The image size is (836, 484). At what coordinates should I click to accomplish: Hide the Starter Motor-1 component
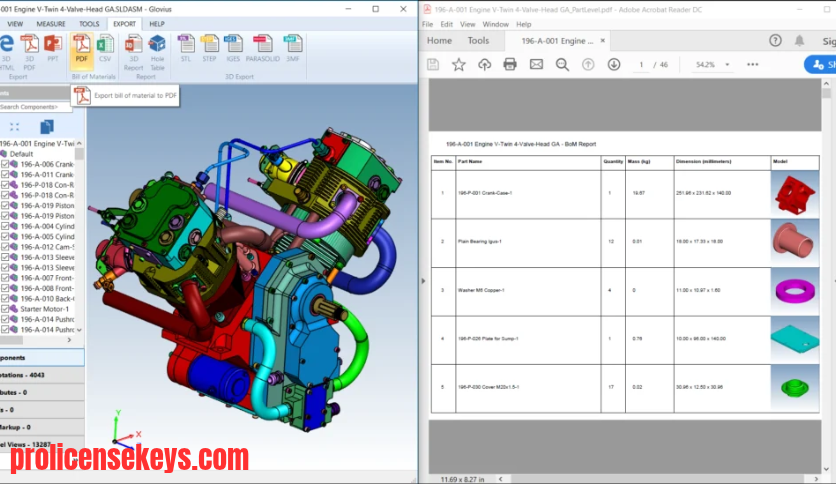pos(5,309)
